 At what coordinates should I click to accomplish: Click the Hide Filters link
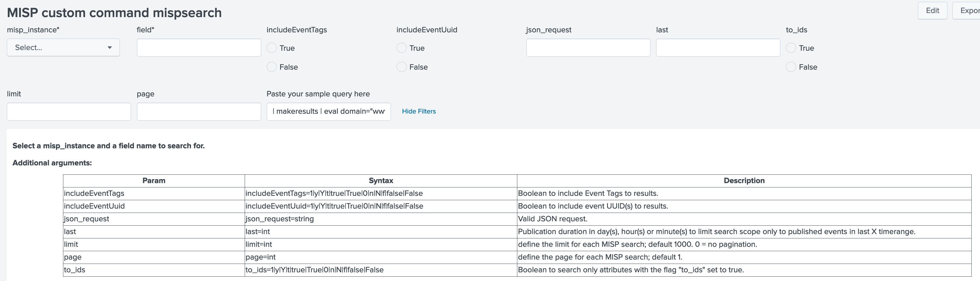point(419,112)
